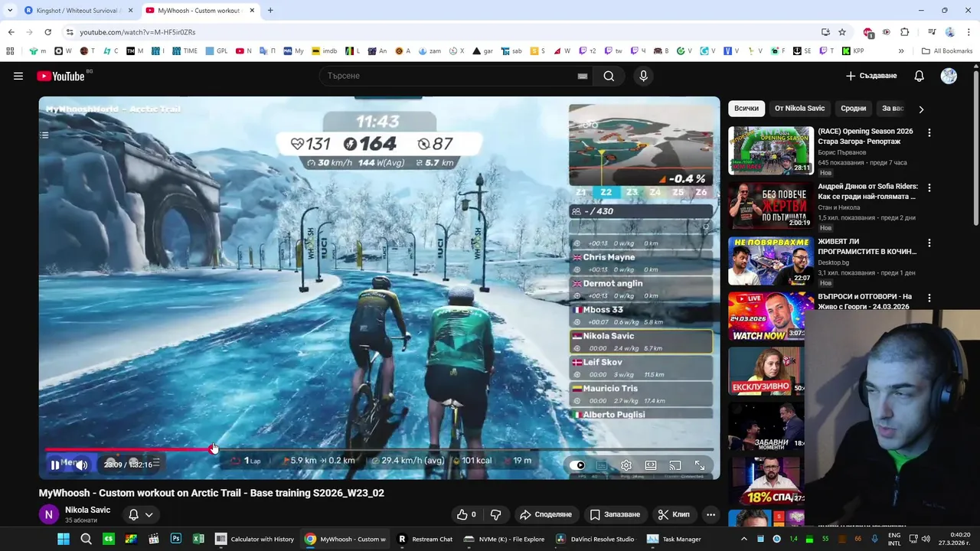
Task: Open browser extensions puzzle icon
Action: click(x=905, y=32)
